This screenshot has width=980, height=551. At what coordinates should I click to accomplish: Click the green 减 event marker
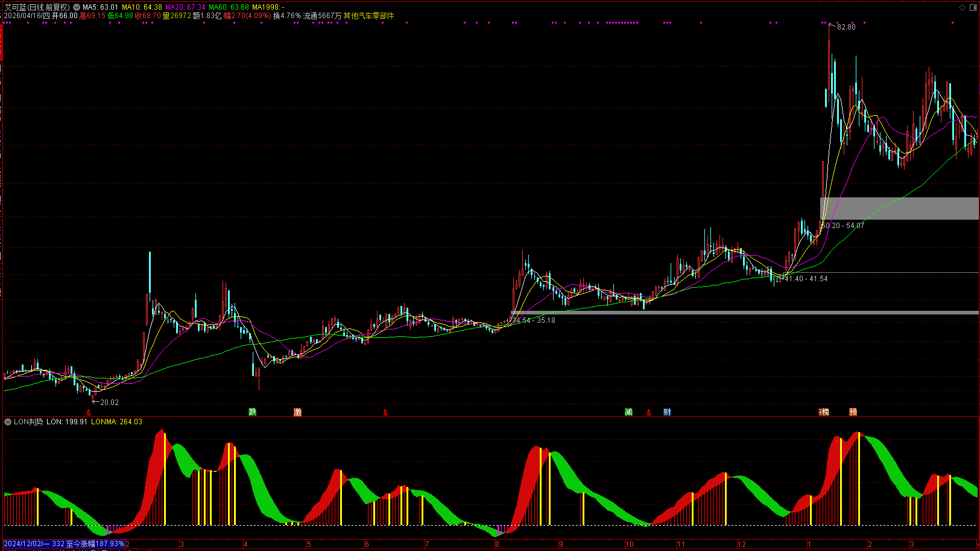click(x=628, y=412)
